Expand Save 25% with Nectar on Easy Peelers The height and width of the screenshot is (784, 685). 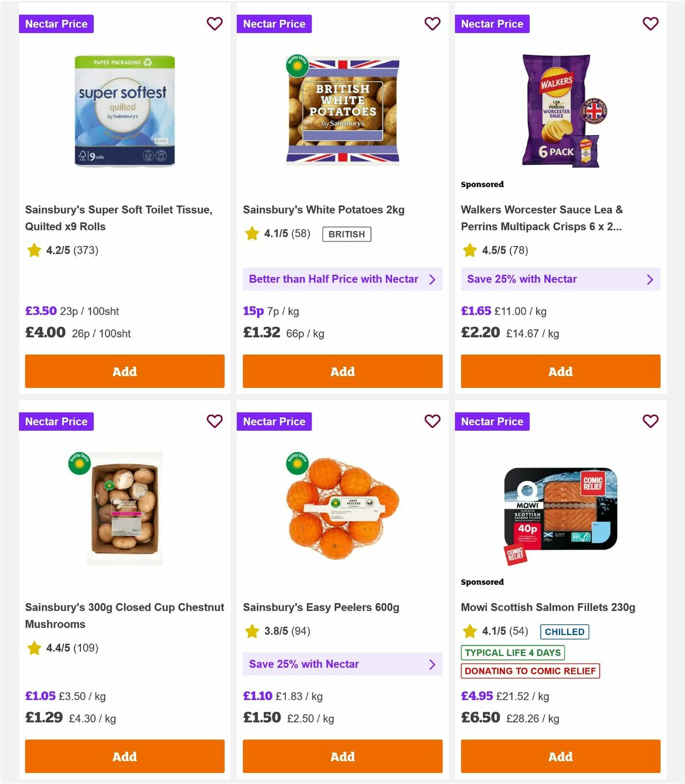(342, 664)
